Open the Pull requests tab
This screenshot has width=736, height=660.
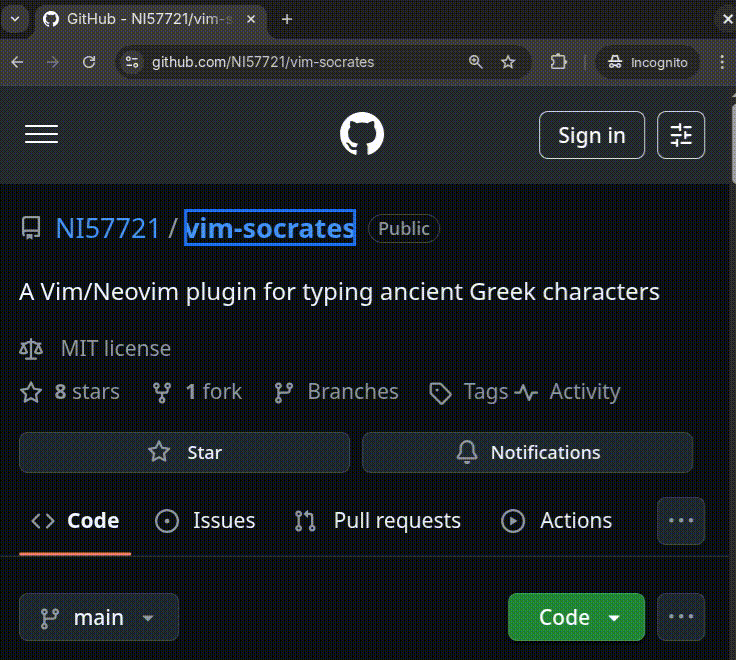coord(378,521)
